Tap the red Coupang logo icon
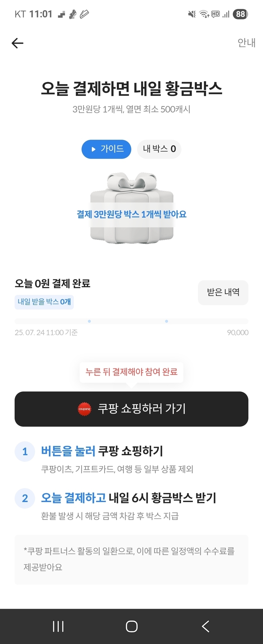Viewport: 263px width, 644px height. pos(84,409)
